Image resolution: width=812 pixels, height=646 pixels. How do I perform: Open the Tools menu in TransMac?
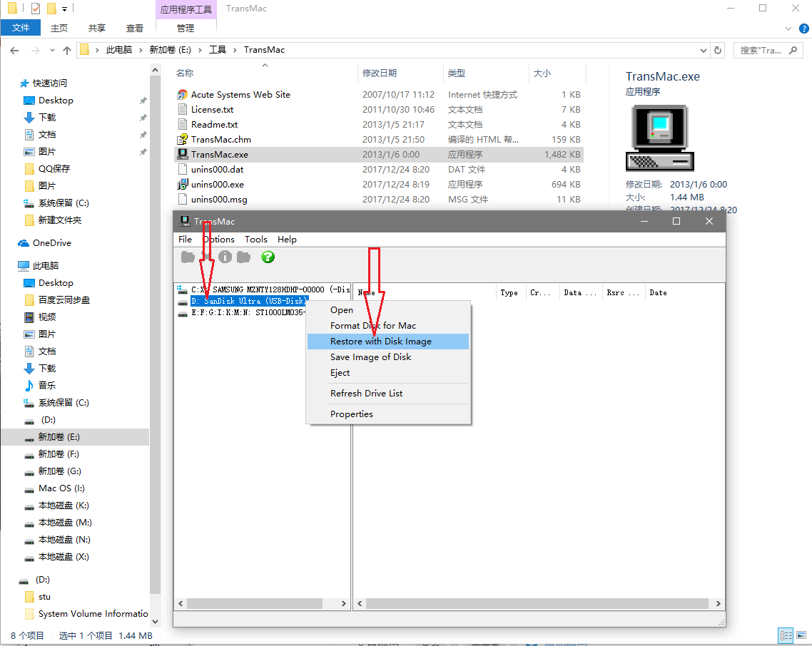[256, 239]
